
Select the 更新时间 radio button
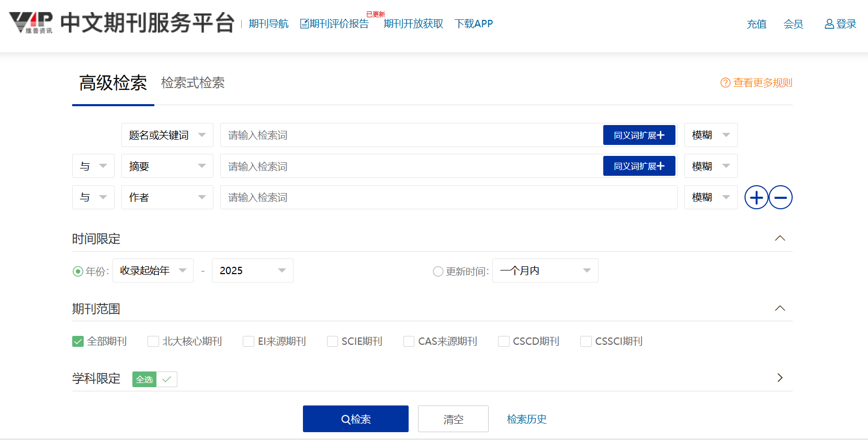click(x=438, y=272)
